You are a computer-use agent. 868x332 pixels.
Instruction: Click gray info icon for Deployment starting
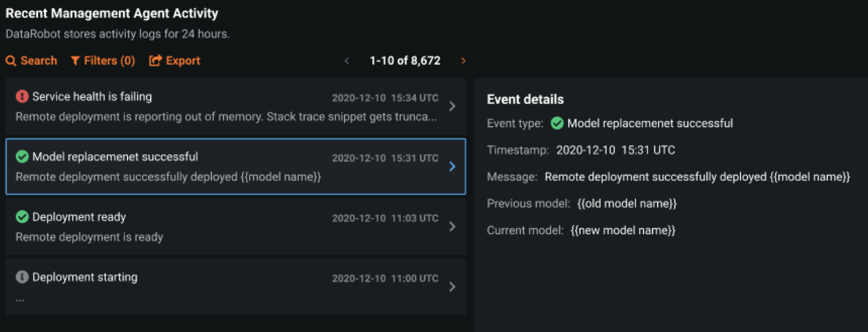(x=22, y=277)
